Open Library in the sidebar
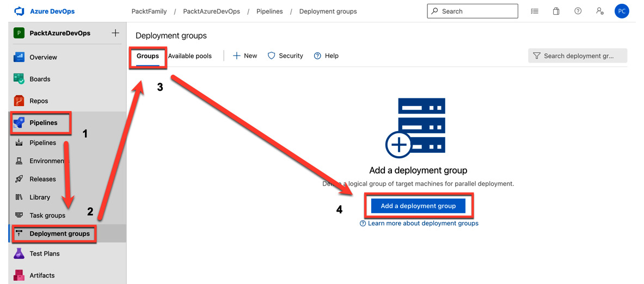 (x=40, y=197)
